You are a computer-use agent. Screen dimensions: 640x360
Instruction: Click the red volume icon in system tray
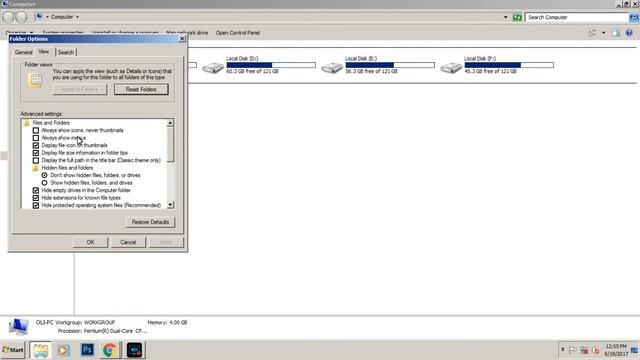pyautogui.click(x=595, y=350)
